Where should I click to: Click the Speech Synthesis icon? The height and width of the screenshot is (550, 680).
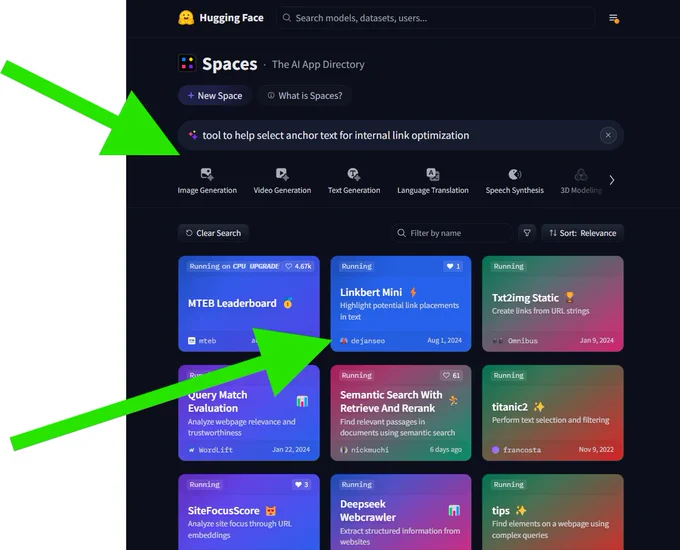(515, 174)
